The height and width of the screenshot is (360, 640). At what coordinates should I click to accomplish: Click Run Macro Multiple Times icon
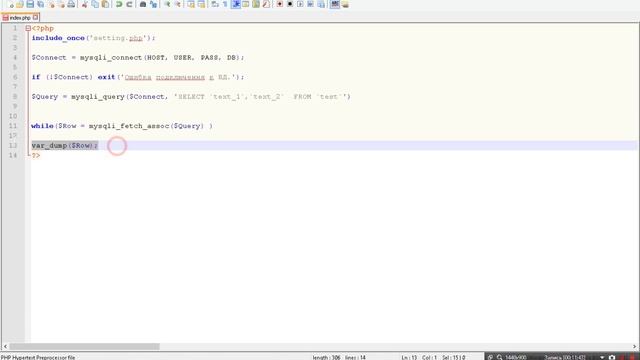coord(311,4)
